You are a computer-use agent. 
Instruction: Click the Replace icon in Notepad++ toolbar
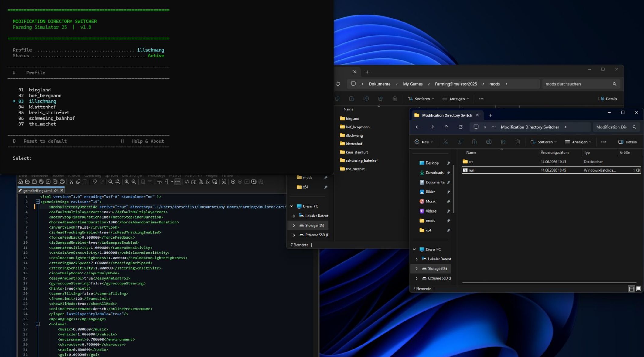[x=118, y=182]
